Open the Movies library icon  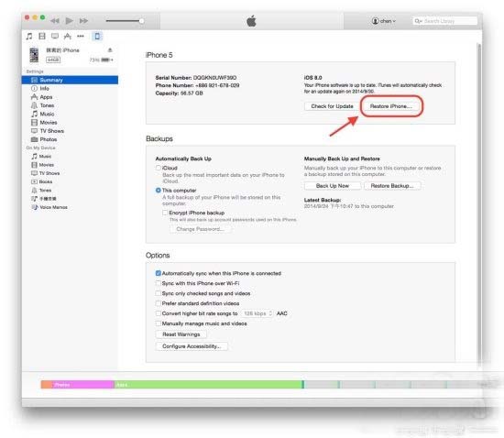point(42,37)
